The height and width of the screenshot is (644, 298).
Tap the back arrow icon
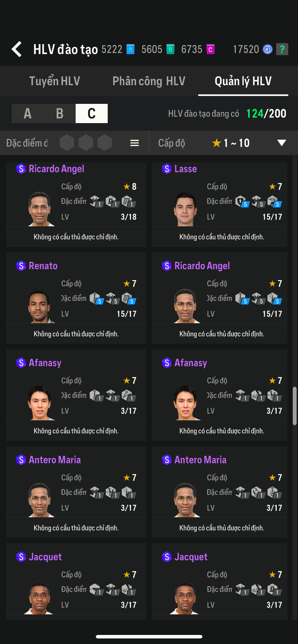(x=17, y=49)
